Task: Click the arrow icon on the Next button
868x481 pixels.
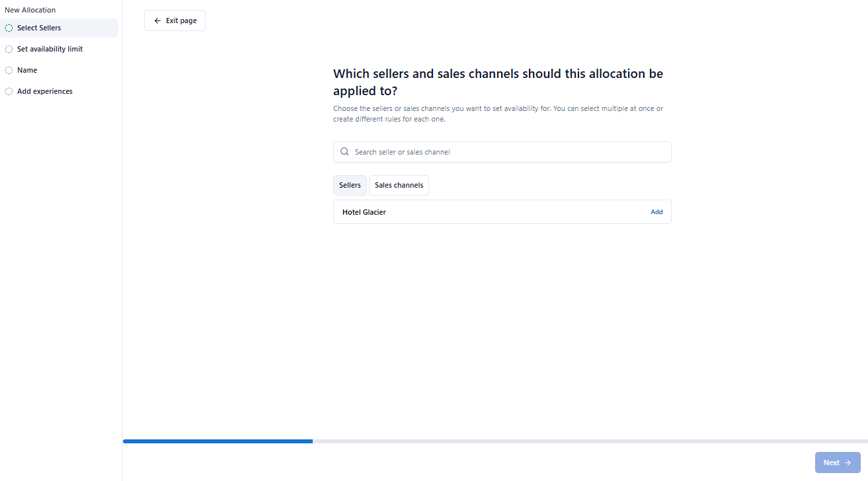Action: [x=848, y=462]
